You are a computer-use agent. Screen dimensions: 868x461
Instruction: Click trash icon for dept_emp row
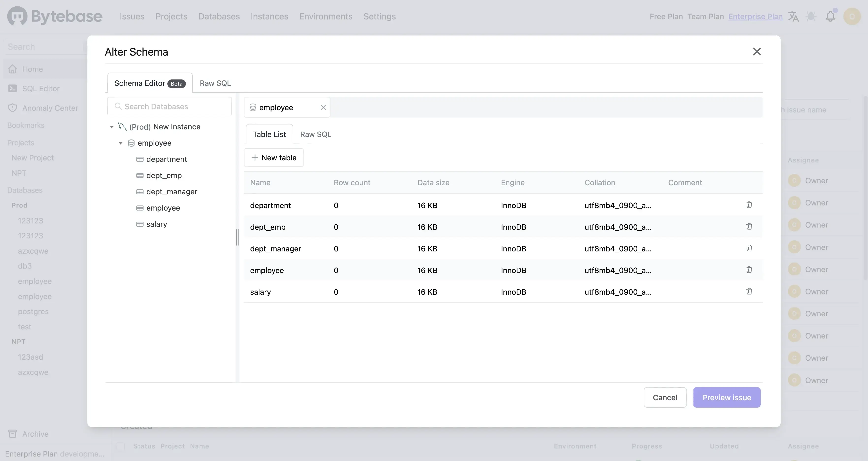point(749,226)
